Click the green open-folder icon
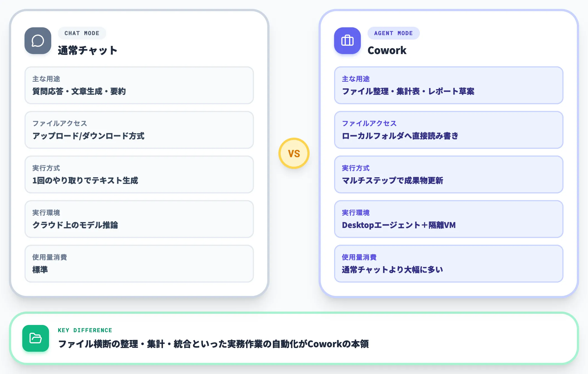The height and width of the screenshot is (374, 588). (36, 338)
